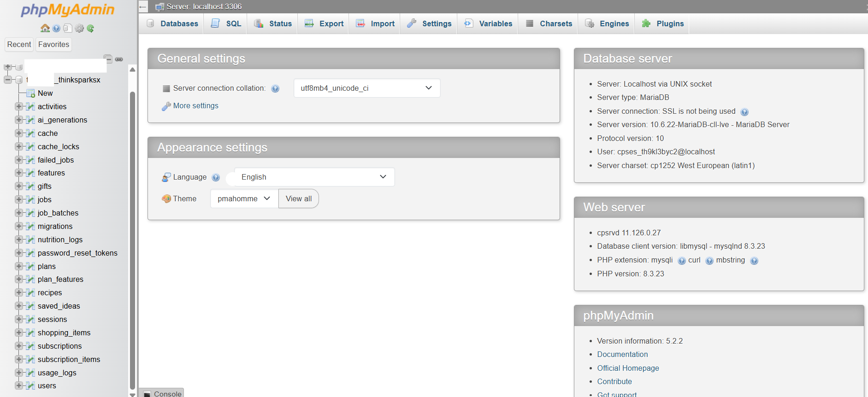The width and height of the screenshot is (868, 397).
Task: Expand the failed_jobs table node
Action: (x=19, y=160)
